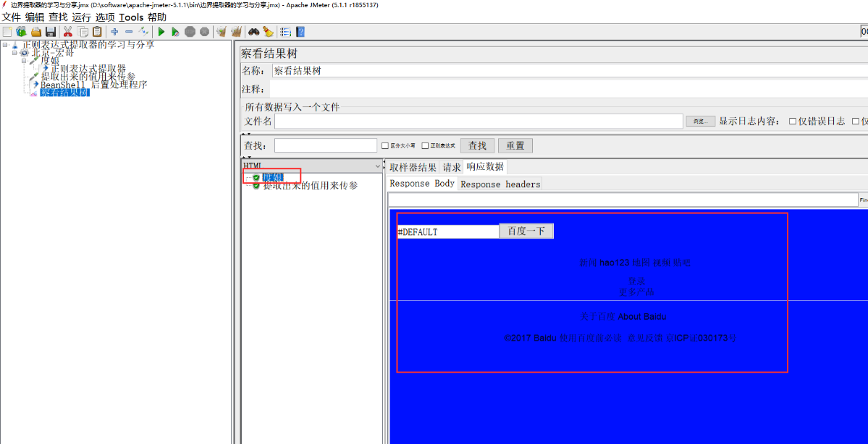The width and height of the screenshot is (868, 444).
Task: Click the Cut scissors icon
Action: coord(68,32)
